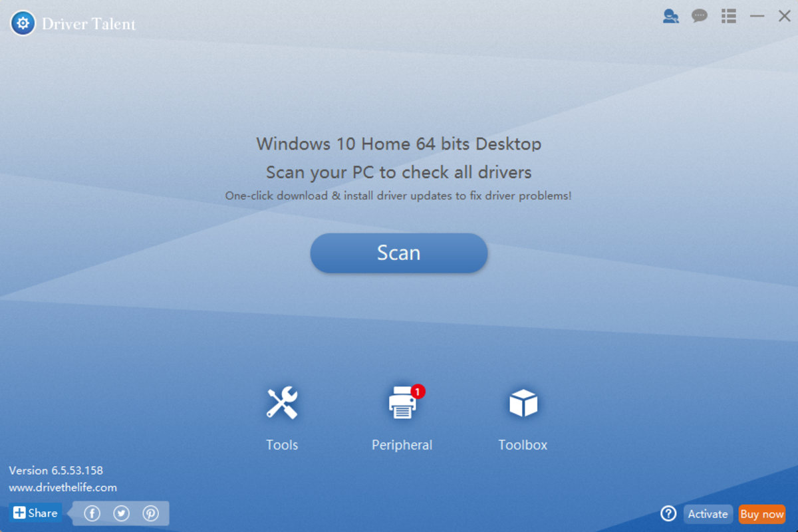The image size is (798, 532).
Task: Start the driver Scan
Action: [x=398, y=253]
